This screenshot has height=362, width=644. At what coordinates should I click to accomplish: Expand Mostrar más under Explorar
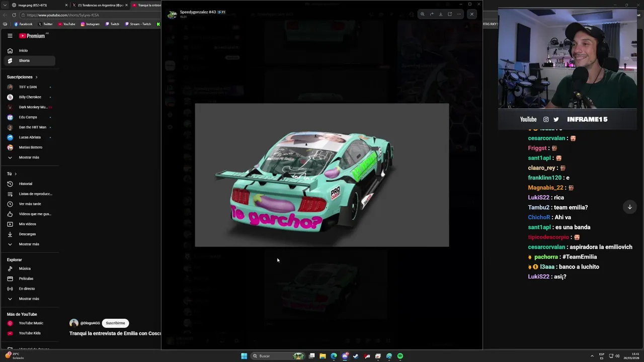tap(29, 299)
